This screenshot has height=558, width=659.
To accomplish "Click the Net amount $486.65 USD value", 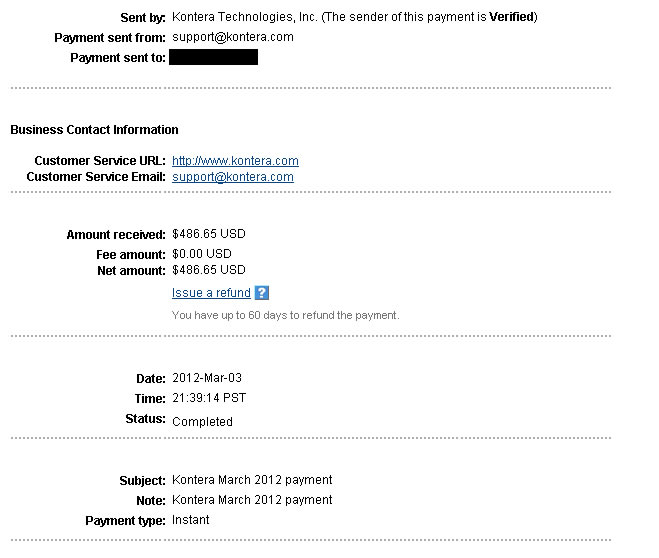I will pyautogui.click(x=209, y=270).
